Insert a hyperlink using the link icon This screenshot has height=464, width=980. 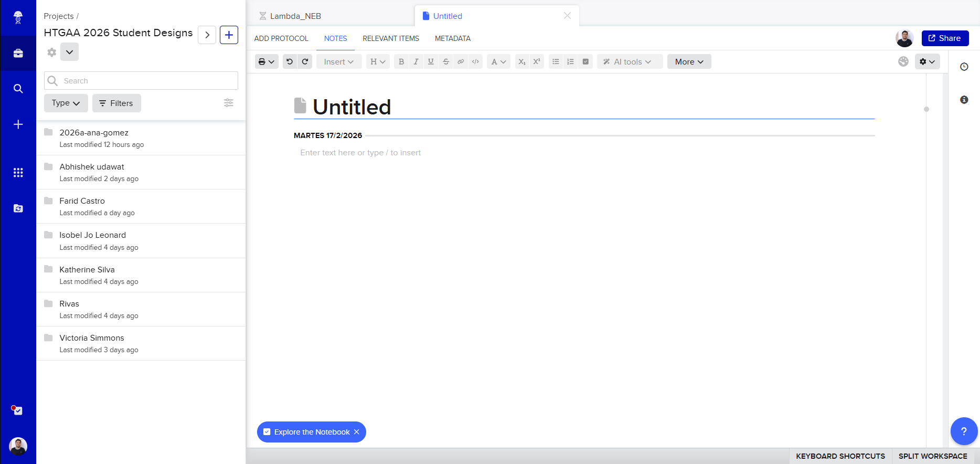click(x=461, y=61)
